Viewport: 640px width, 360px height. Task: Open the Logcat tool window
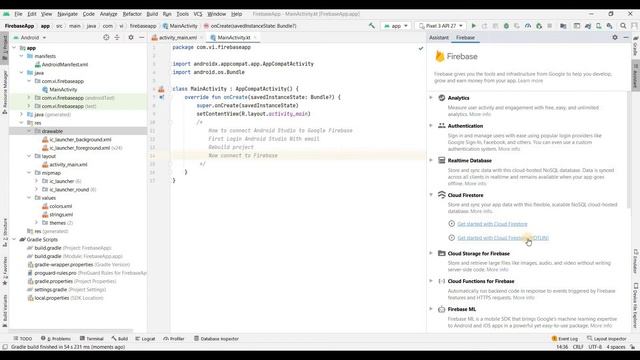click(145, 339)
